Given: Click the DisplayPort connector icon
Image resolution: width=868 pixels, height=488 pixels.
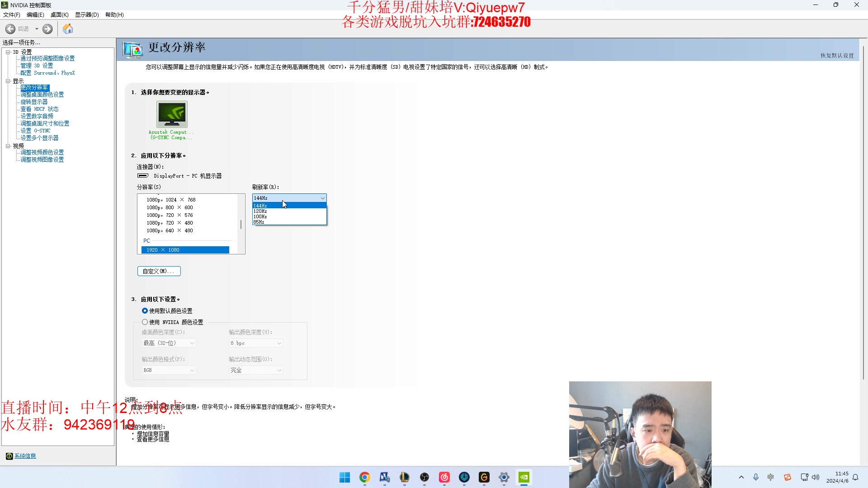Looking at the screenshot, I should 142,176.
